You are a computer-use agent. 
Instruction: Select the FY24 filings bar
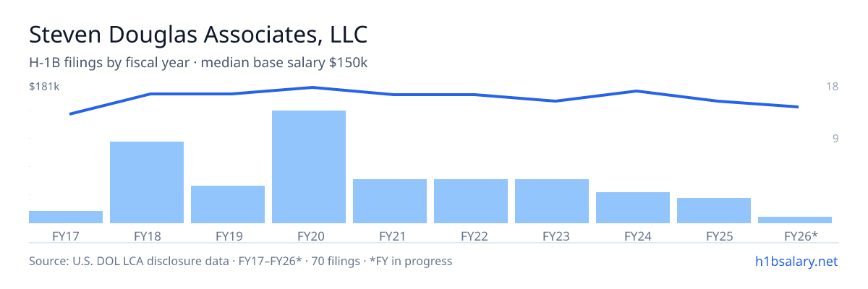[x=633, y=207]
